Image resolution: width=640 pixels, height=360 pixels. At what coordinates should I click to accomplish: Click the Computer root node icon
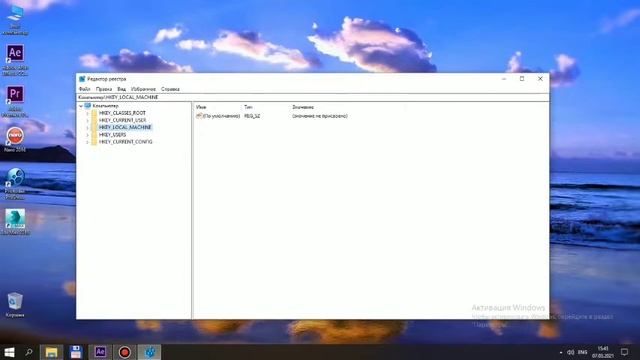(87, 106)
